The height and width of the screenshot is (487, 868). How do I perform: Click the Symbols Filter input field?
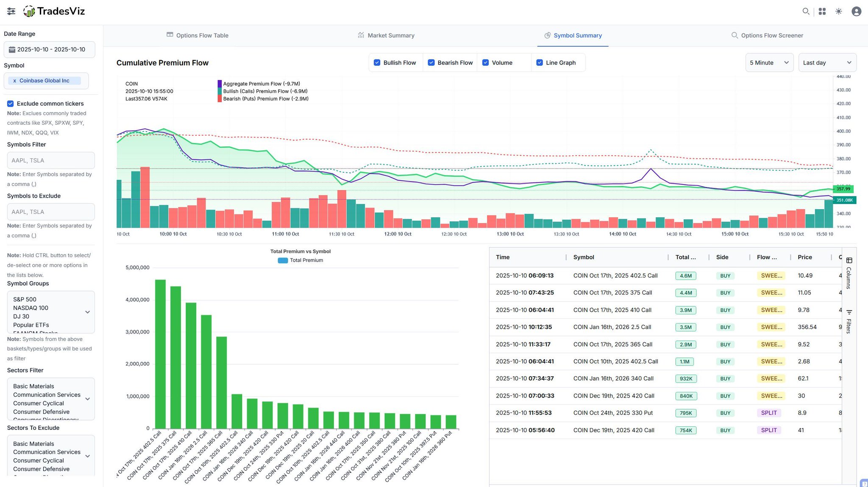(51, 160)
